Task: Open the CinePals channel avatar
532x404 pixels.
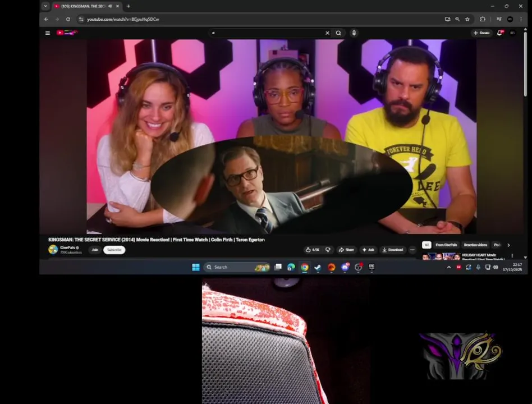Action: pos(53,250)
